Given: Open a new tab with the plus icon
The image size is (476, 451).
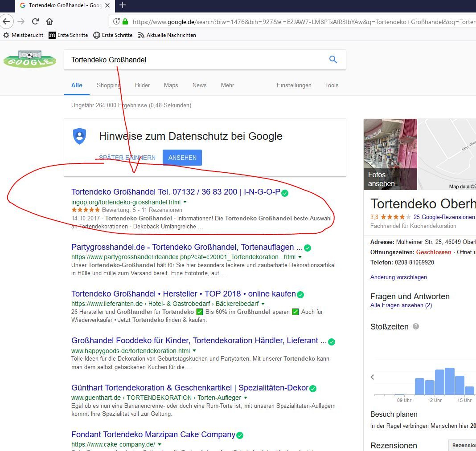Looking at the screenshot, I should (x=122, y=5).
